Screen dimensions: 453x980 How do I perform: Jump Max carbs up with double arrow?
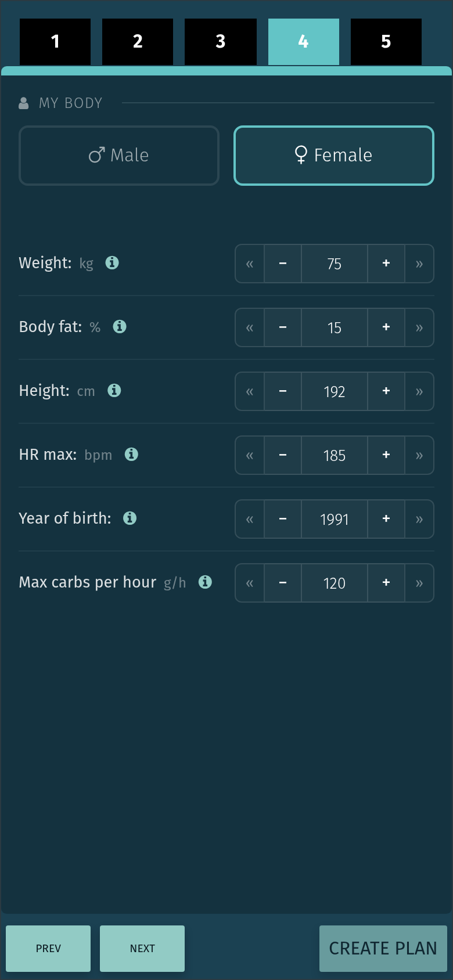(419, 583)
